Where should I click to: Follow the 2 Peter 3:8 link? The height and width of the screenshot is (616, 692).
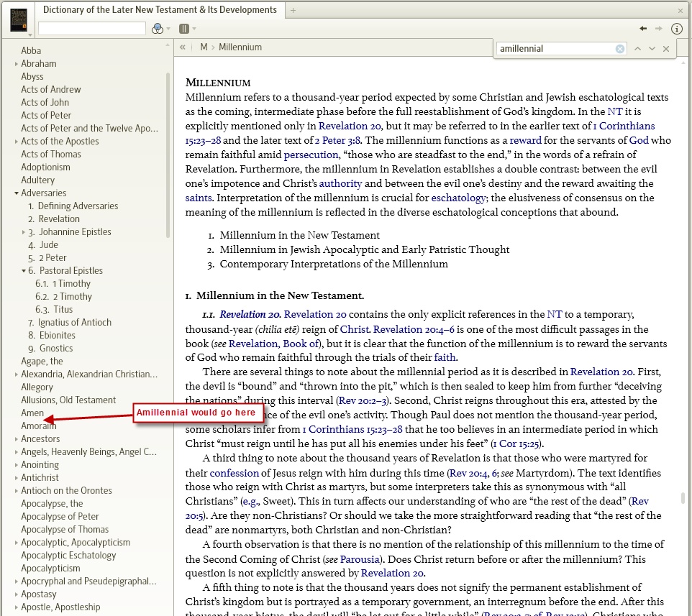[337, 141]
